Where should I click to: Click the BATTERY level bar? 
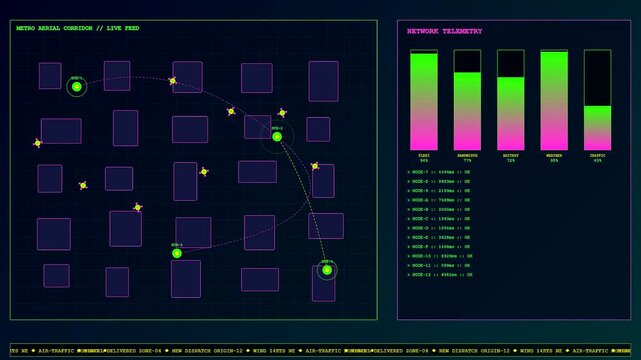point(511,100)
